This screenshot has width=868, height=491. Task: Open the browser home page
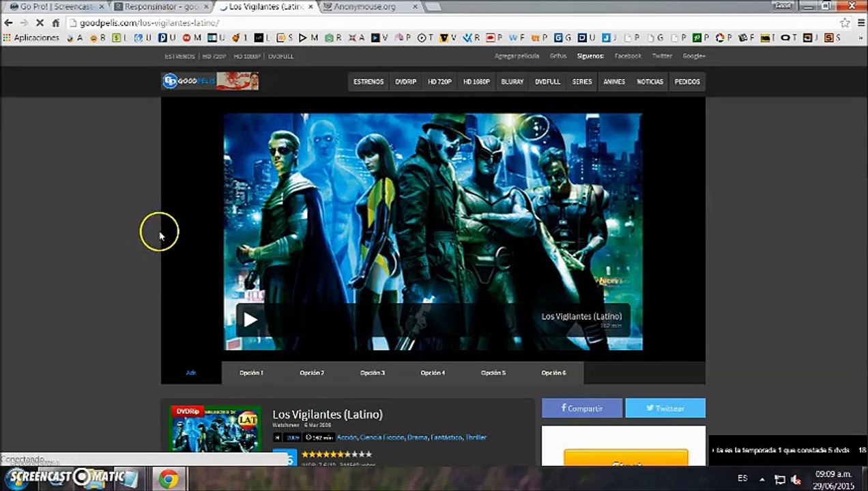(x=56, y=23)
